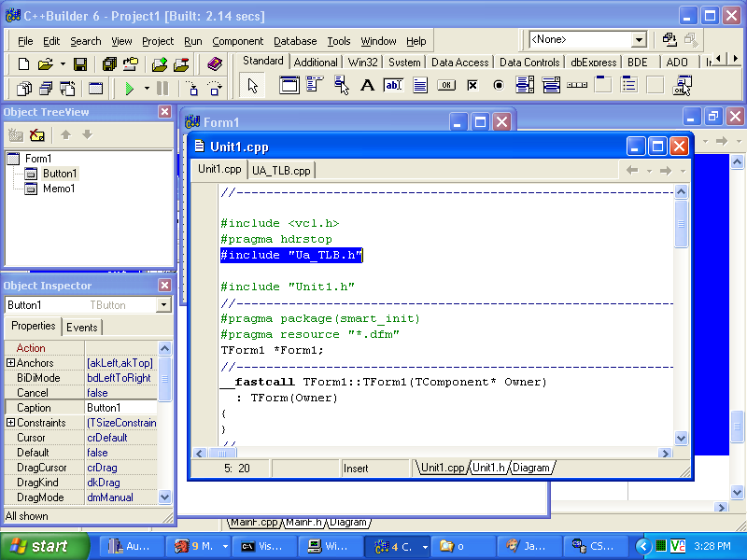
Task: Open the desktop layout <None> combo box
Action: (640, 40)
